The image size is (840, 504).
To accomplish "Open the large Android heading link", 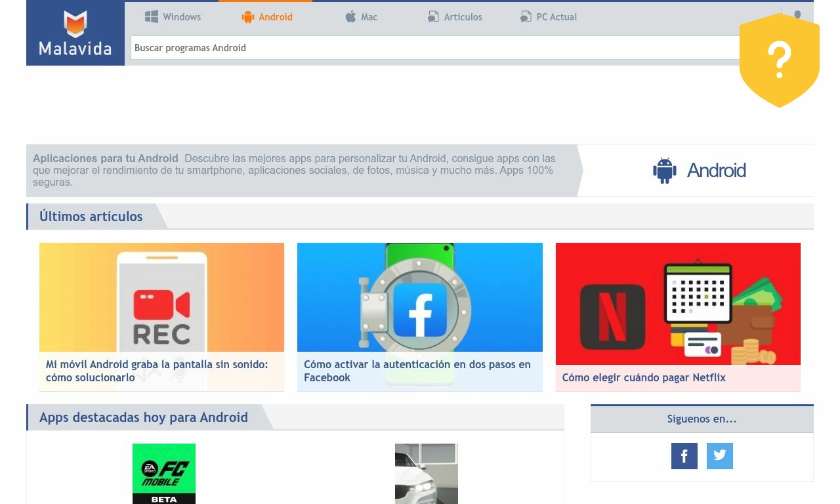I will tap(716, 171).
